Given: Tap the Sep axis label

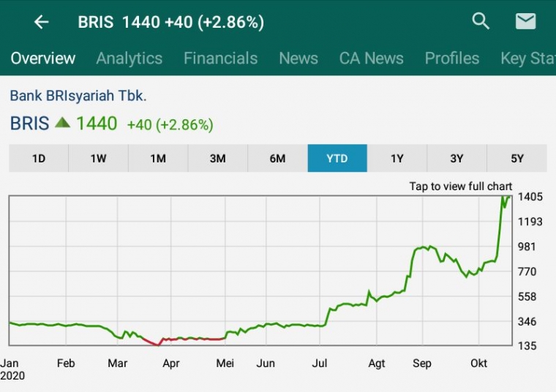Looking at the screenshot, I should (x=422, y=363).
